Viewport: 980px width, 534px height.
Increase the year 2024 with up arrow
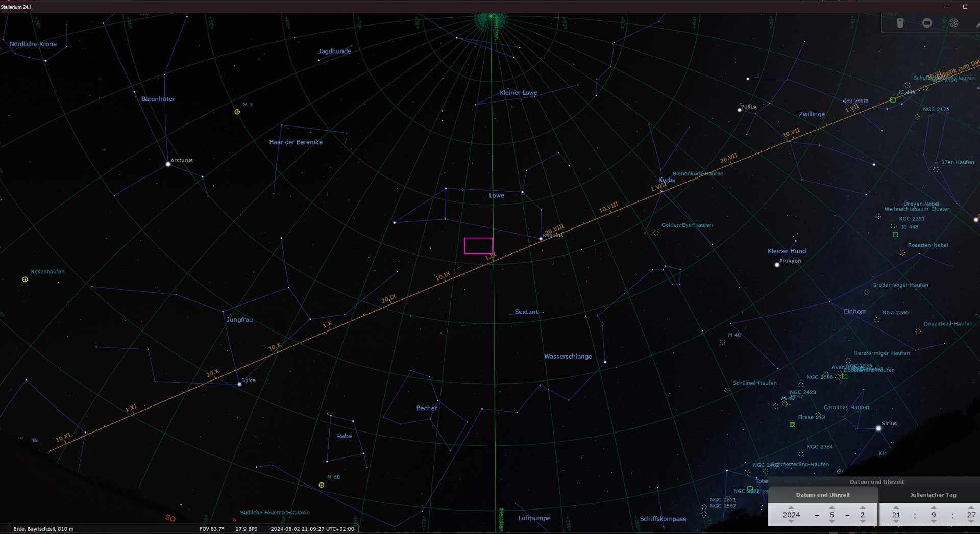[x=791, y=507]
